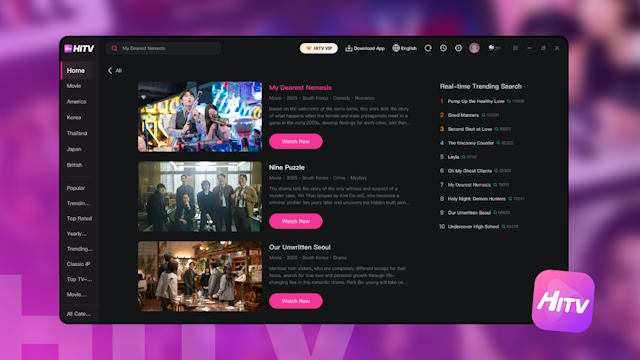Viewport: 640px width, 360px height.
Task: Click the Download App button
Action: 365,48
